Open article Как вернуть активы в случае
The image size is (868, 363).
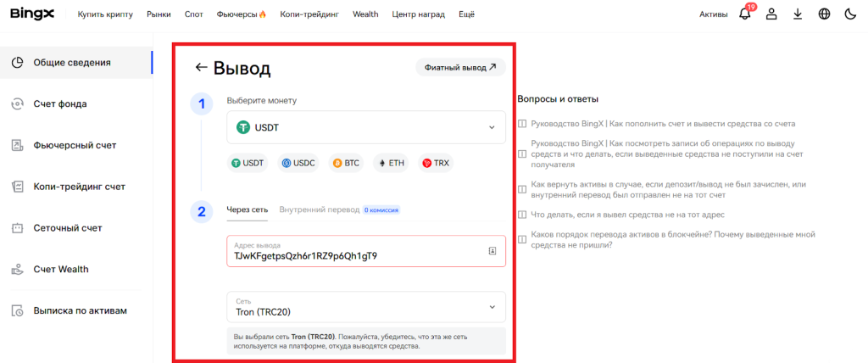tap(668, 189)
